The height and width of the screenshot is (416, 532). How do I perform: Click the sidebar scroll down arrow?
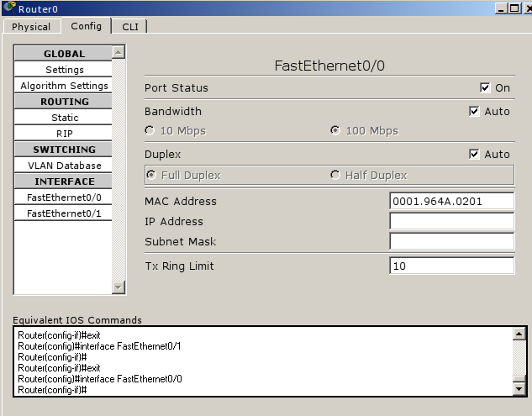[x=118, y=287]
